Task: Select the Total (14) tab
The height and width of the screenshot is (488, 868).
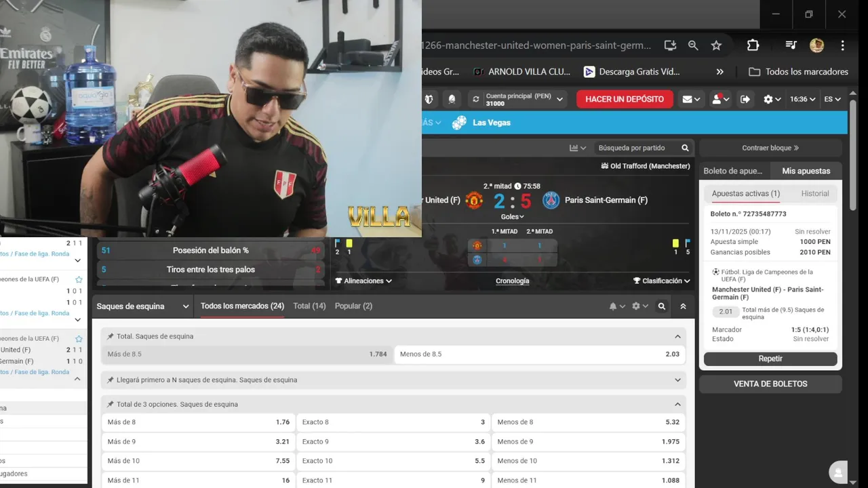Action: pos(309,306)
